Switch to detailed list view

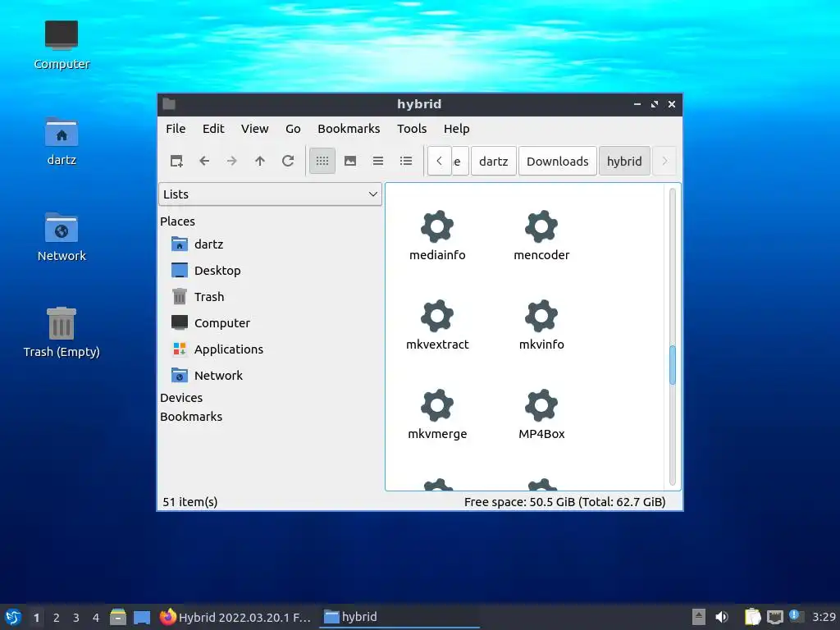[406, 161]
